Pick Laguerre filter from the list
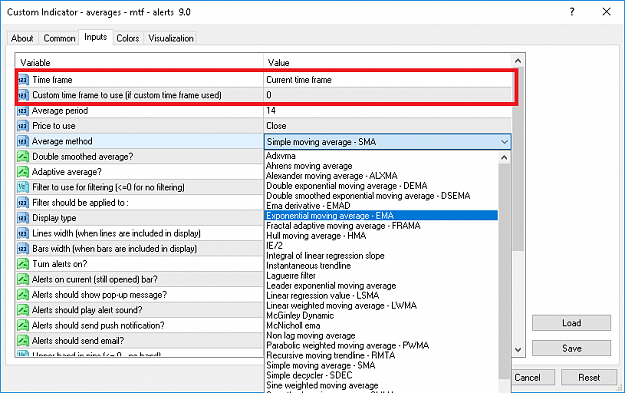Image resolution: width=625 pixels, height=393 pixels. 291,275
